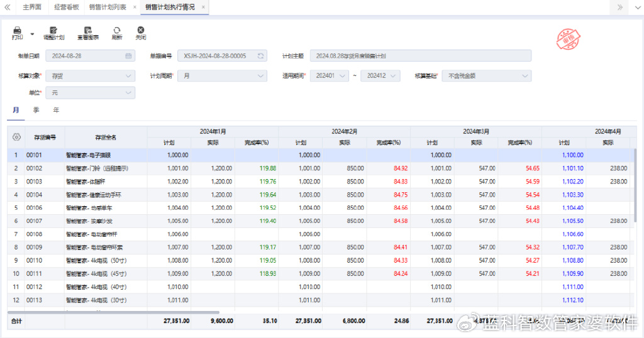Screen dimensions: 644x338
Task: Collapse the tab strip left double-chevron
Action: (x=8, y=7)
